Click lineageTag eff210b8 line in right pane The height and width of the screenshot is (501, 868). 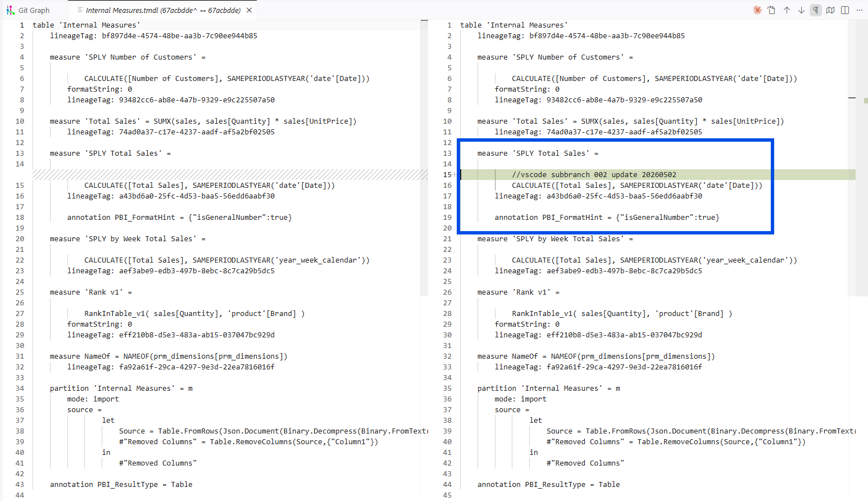coord(598,335)
